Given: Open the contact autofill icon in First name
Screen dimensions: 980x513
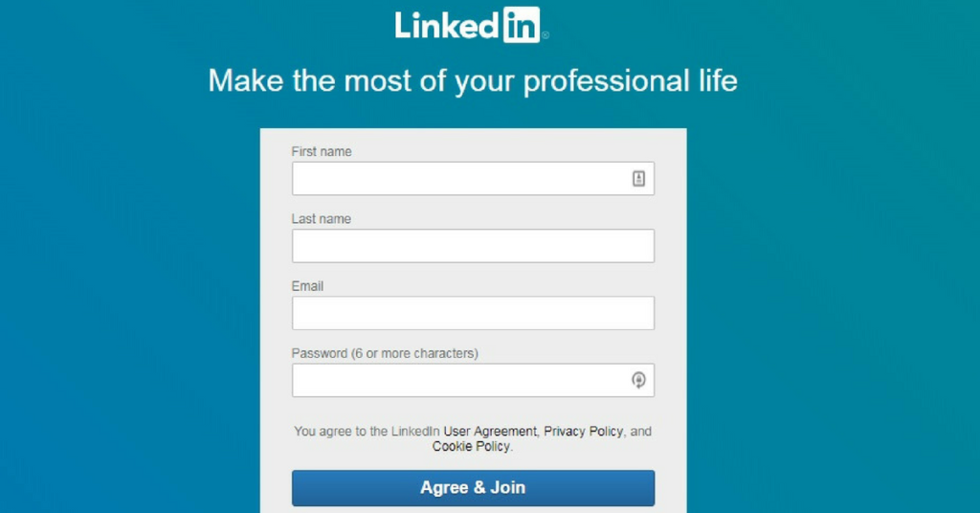Looking at the screenshot, I should click(x=638, y=179).
